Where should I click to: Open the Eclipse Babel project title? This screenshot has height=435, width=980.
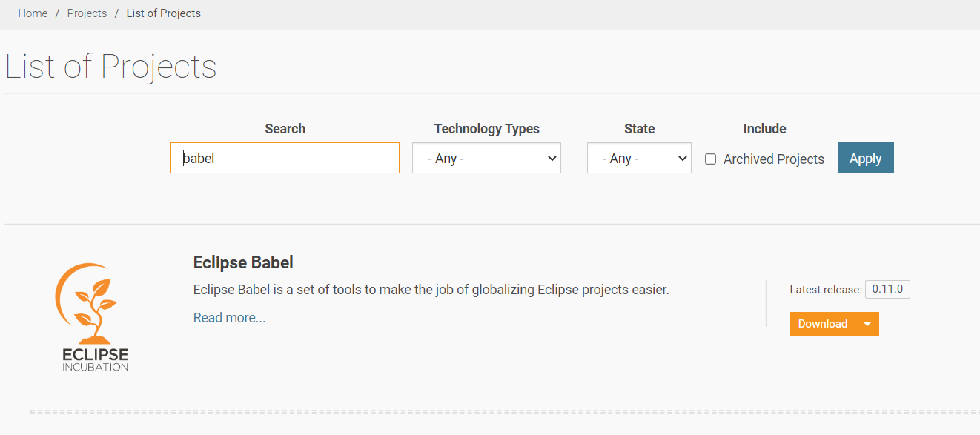243,262
